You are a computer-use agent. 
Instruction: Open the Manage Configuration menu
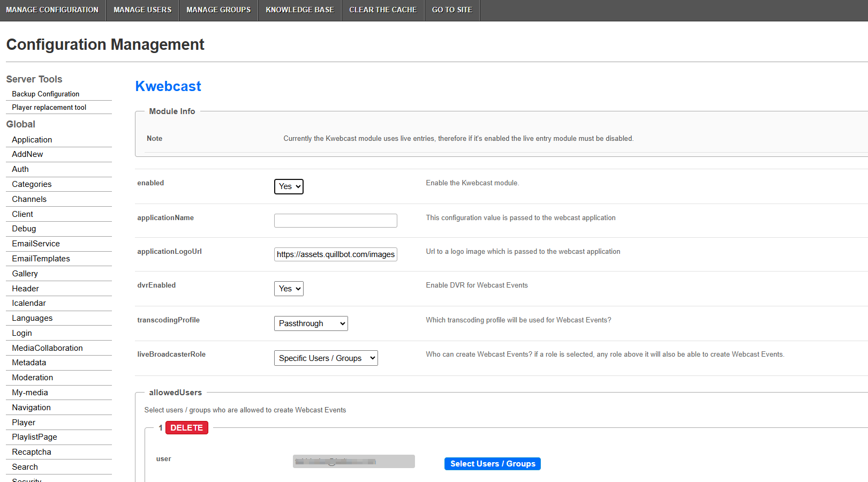point(52,10)
